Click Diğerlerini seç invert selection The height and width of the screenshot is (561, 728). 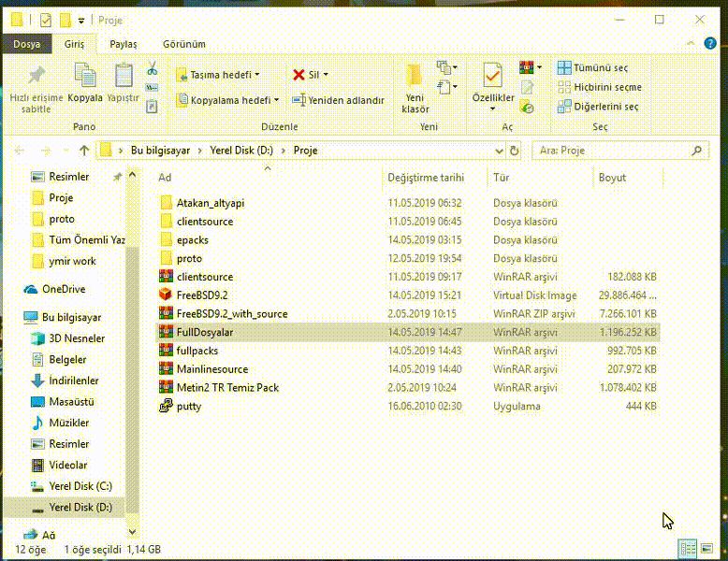coord(598,107)
